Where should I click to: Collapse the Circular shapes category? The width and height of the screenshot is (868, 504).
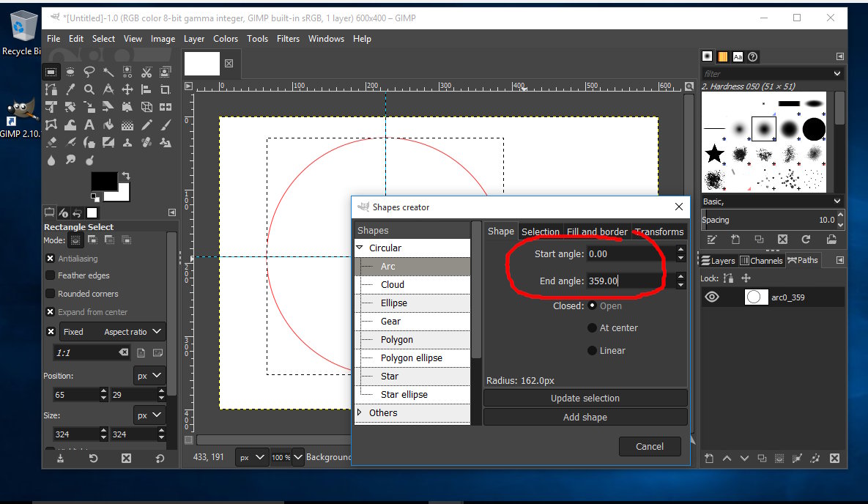click(360, 248)
